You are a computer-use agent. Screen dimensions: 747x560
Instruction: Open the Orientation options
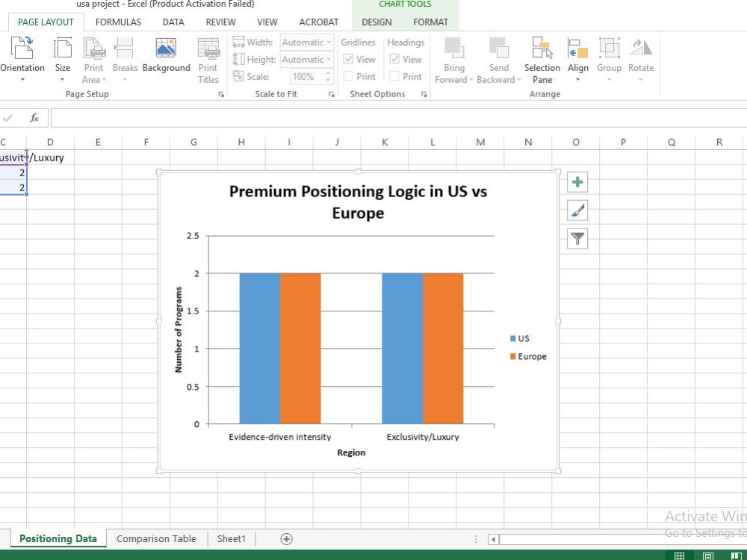pyautogui.click(x=22, y=59)
